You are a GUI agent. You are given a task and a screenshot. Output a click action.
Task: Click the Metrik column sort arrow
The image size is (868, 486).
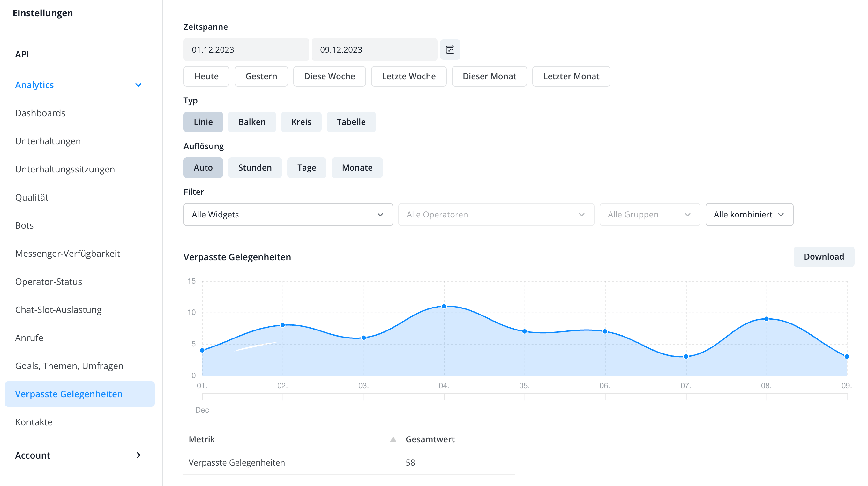point(393,439)
